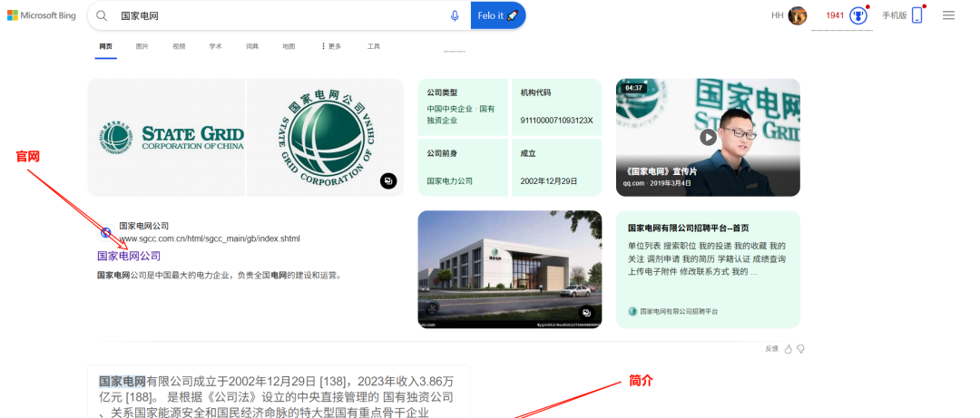
Task: Click the 1941 rewards points number
Action: click(x=835, y=15)
